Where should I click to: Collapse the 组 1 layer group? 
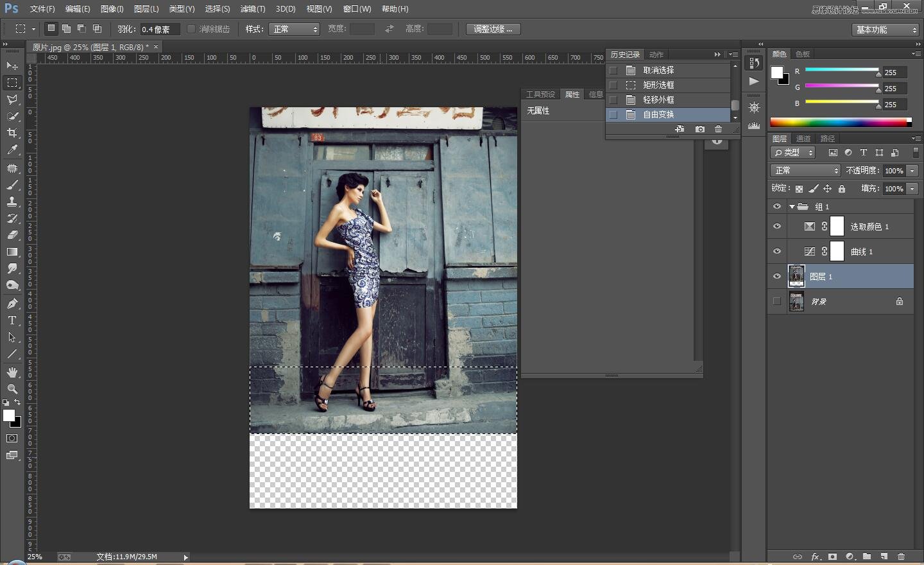pyautogui.click(x=792, y=207)
